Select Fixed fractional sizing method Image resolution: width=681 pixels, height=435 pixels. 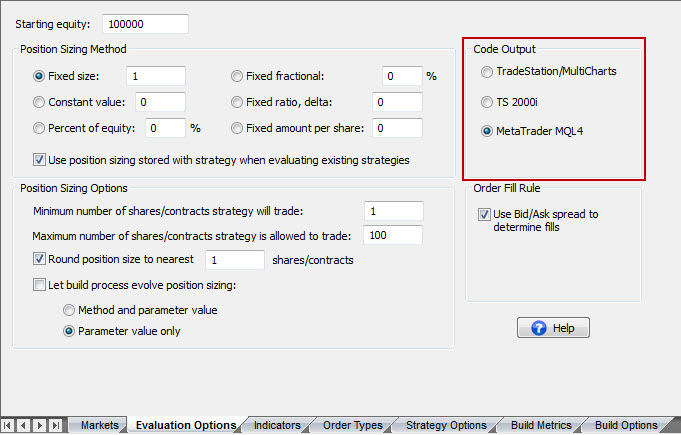[237, 76]
